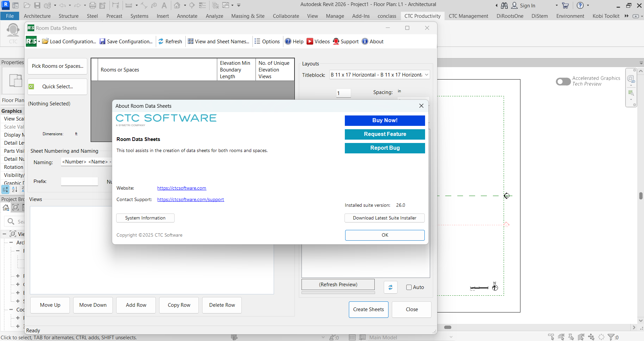Open the Customize Quick Access Toolbar dropdown

coord(239,5)
